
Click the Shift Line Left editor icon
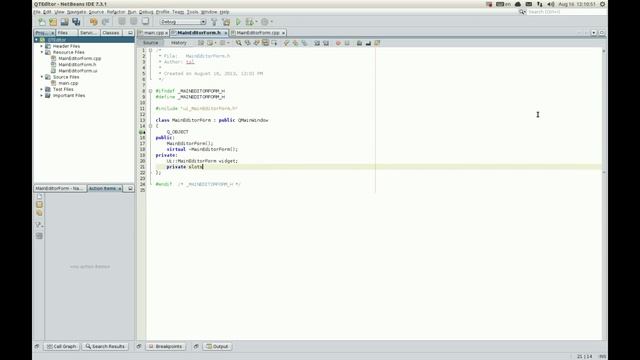tap(317, 43)
